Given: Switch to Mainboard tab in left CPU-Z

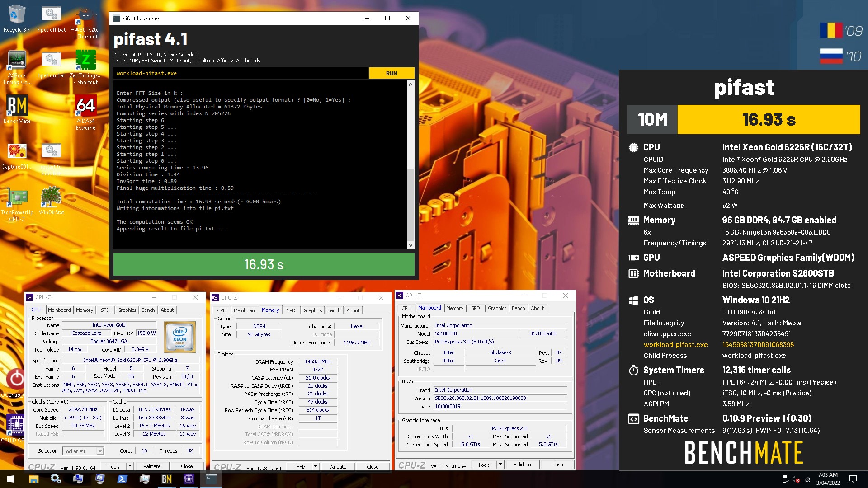Looking at the screenshot, I should [x=59, y=310].
